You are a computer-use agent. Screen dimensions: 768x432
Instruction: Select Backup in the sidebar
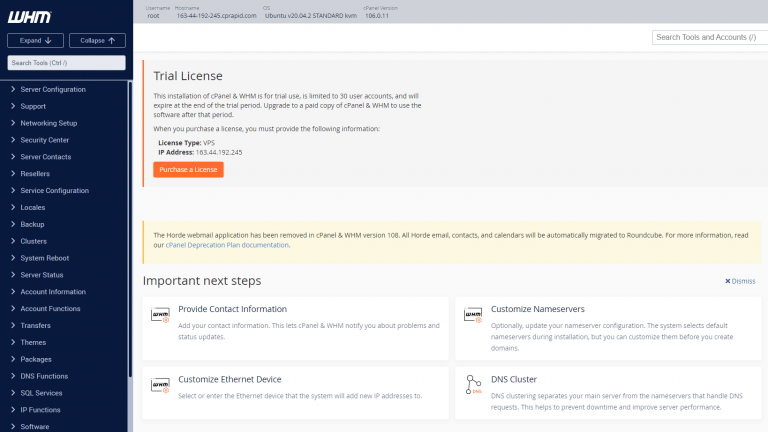[32, 224]
